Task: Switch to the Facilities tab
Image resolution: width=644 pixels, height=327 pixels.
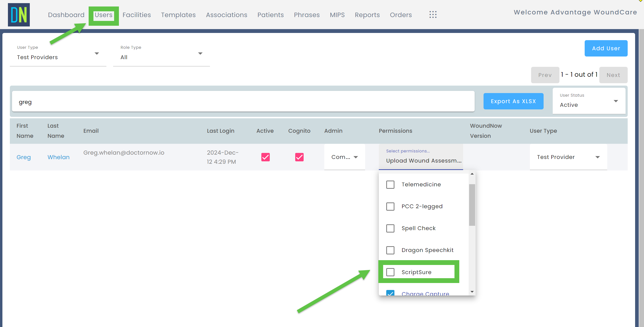Action: (x=136, y=15)
